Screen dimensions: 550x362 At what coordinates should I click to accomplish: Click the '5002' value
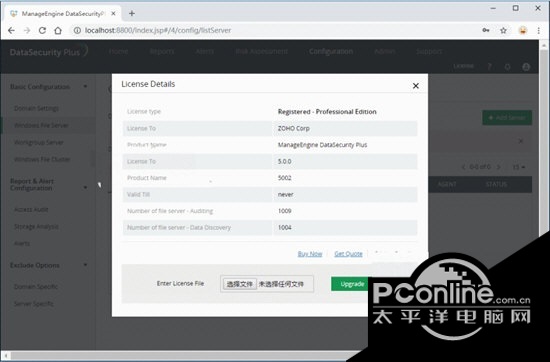tap(284, 178)
